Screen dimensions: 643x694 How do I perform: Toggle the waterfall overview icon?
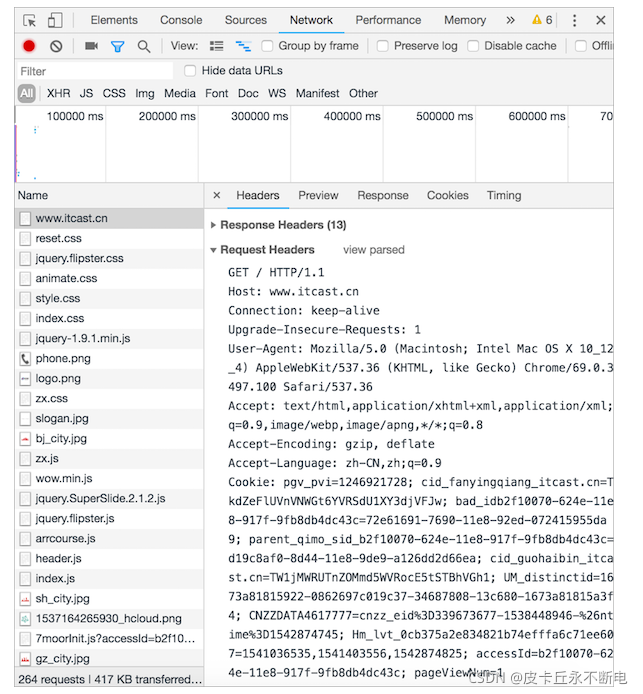pos(243,46)
